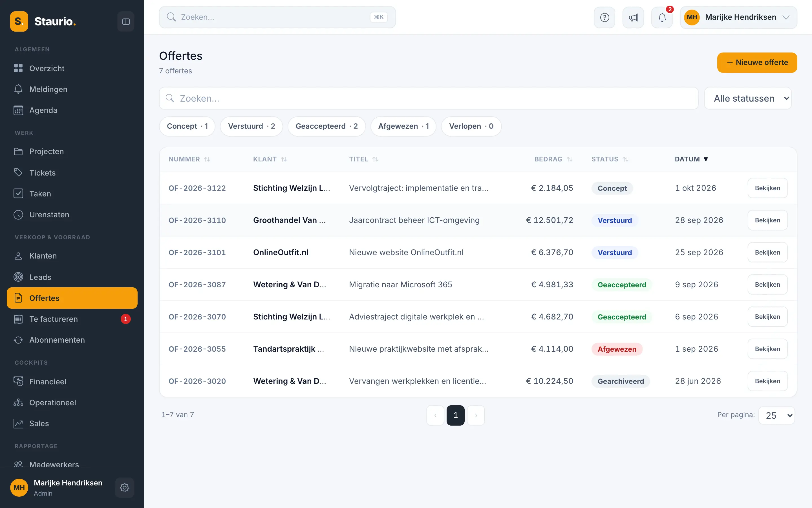Focus the global Zoeken field in top bar
The image size is (812, 508).
[277, 17]
